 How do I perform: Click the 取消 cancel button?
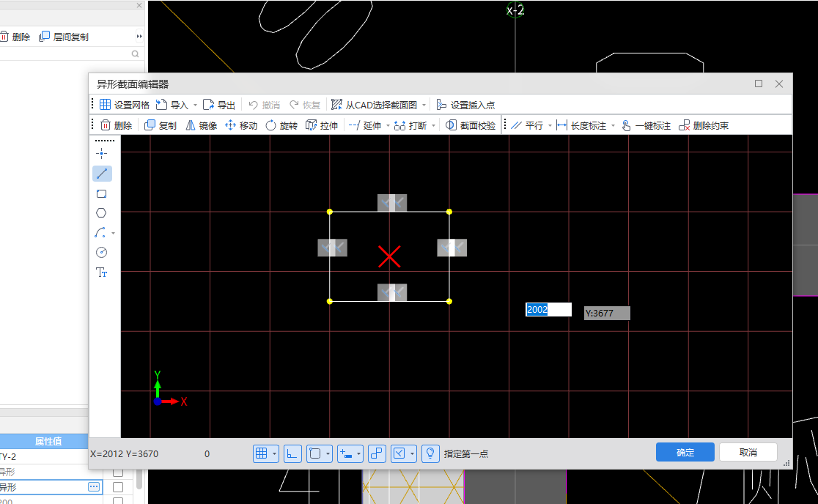(748, 453)
